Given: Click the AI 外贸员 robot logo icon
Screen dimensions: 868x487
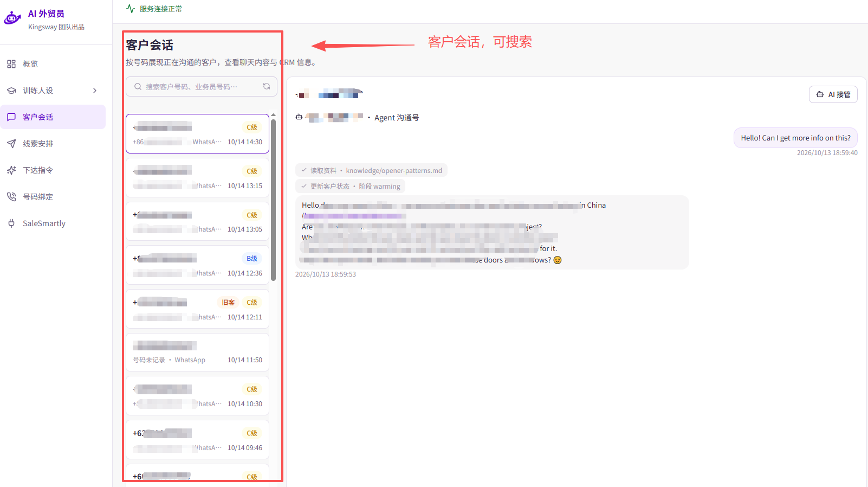Looking at the screenshot, I should 12,18.
